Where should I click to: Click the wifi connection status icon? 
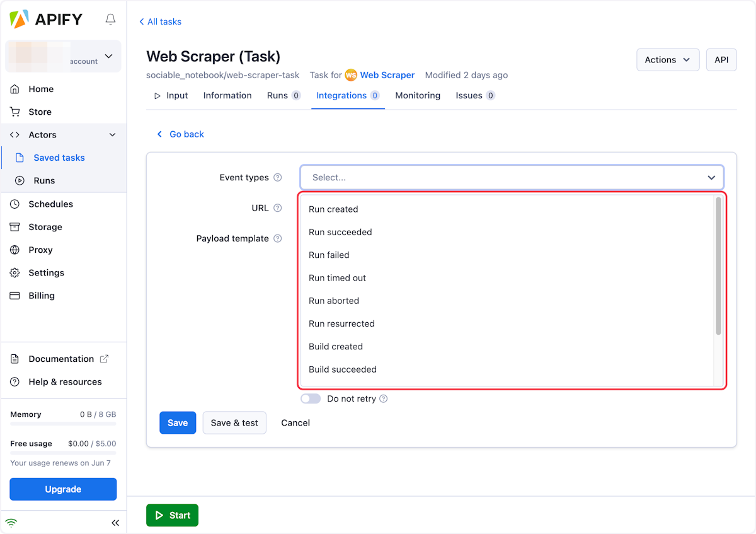point(11,523)
